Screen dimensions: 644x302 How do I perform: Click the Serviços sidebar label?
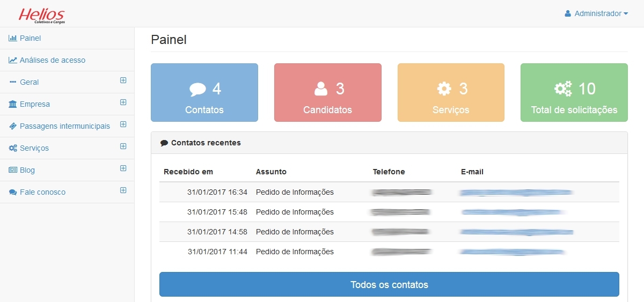(34, 148)
